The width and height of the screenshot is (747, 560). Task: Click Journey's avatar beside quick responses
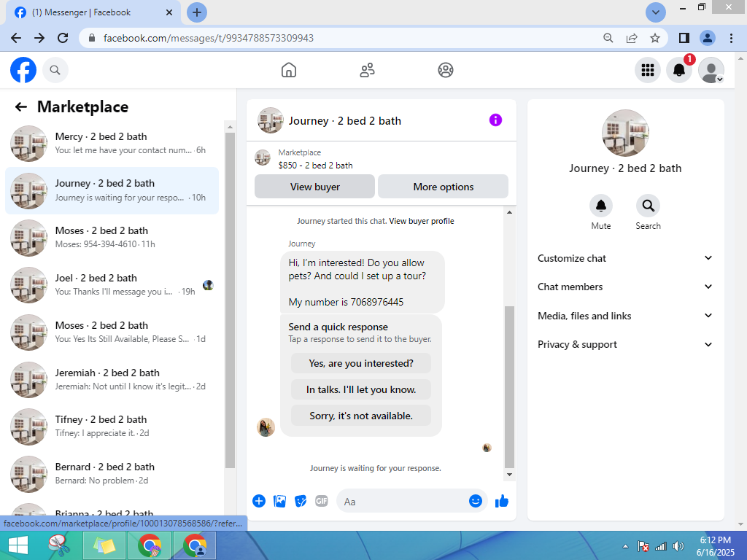(266, 427)
